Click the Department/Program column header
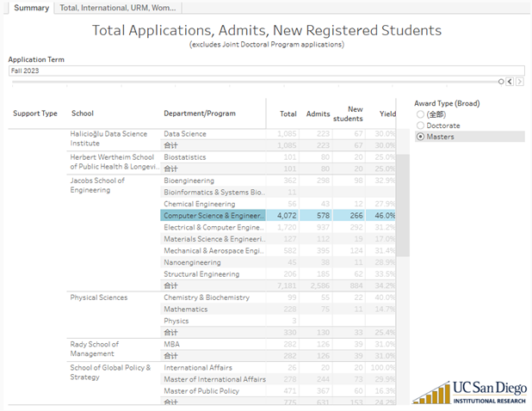Viewport: 532px width, 411px height. [x=200, y=113]
